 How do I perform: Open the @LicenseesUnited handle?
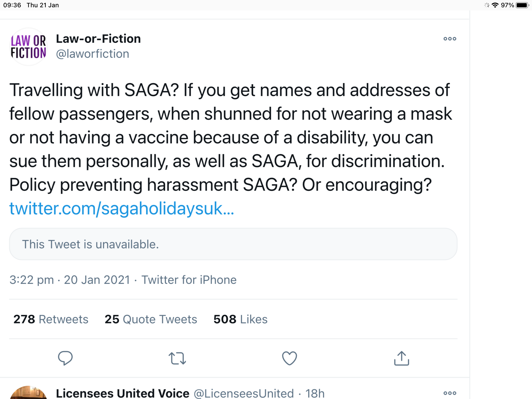[x=244, y=393]
